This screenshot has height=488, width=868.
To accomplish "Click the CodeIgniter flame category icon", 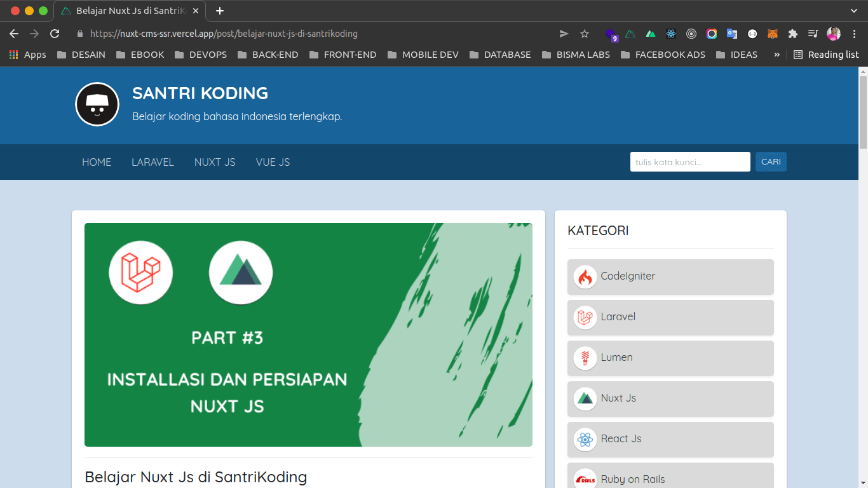I will pyautogui.click(x=585, y=277).
